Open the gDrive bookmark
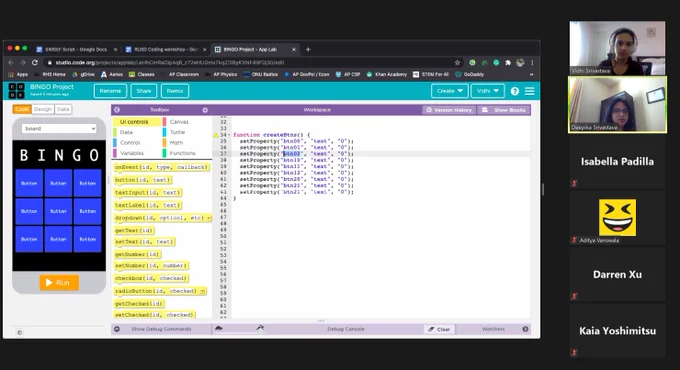Screen dimensions: 680x370 coord(83,74)
